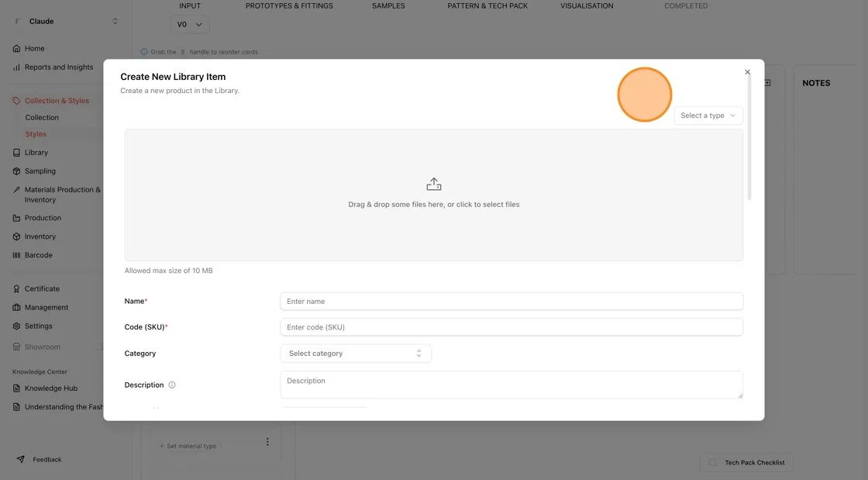Click the Library sidebar label
Image resolution: width=868 pixels, height=480 pixels.
36,153
